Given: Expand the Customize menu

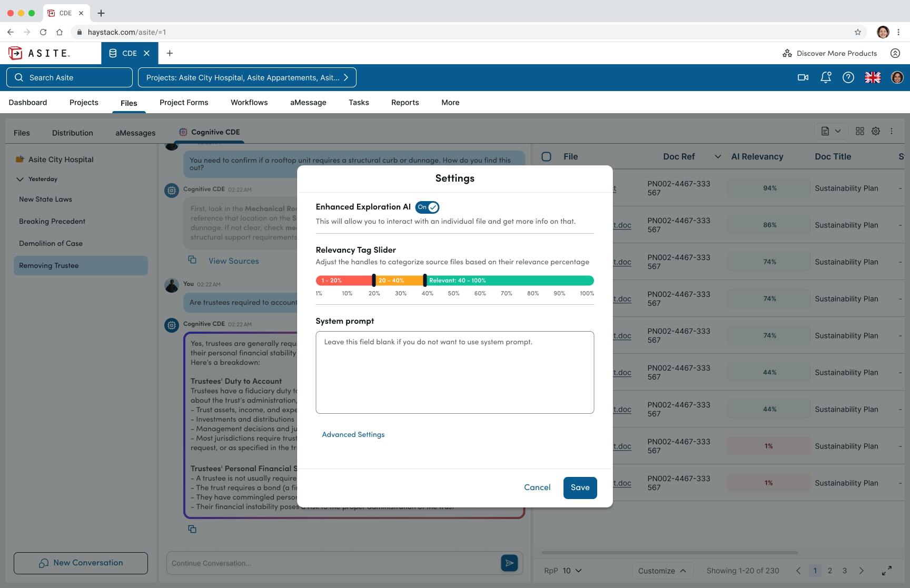Looking at the screenshot, I should click(x=662, y=571).
